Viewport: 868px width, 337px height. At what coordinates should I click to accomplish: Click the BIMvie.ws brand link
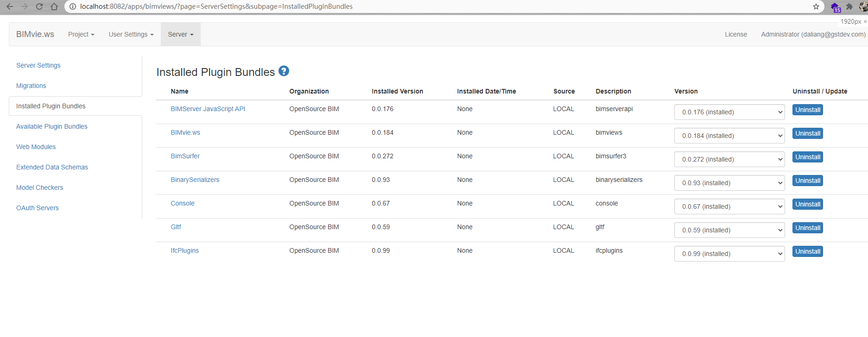point(35,34)
